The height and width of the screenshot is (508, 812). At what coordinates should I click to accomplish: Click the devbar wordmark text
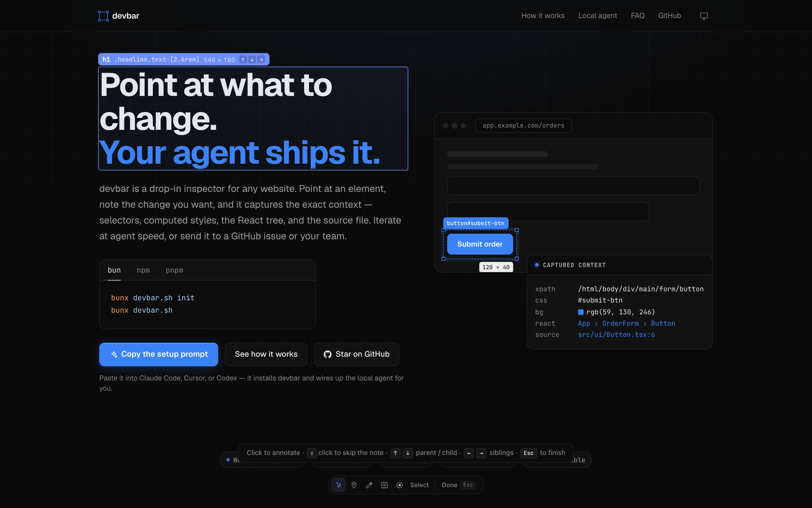tap(125, 16)
